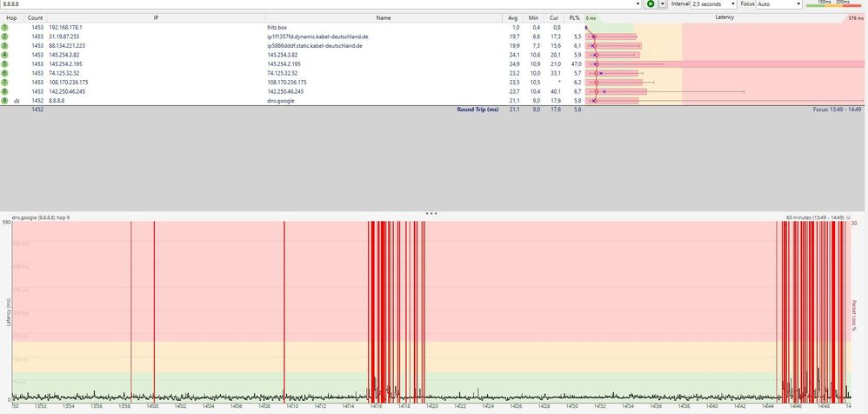868x414 pixels.
Task: Click the Cur column header
Action: [553, 17]
